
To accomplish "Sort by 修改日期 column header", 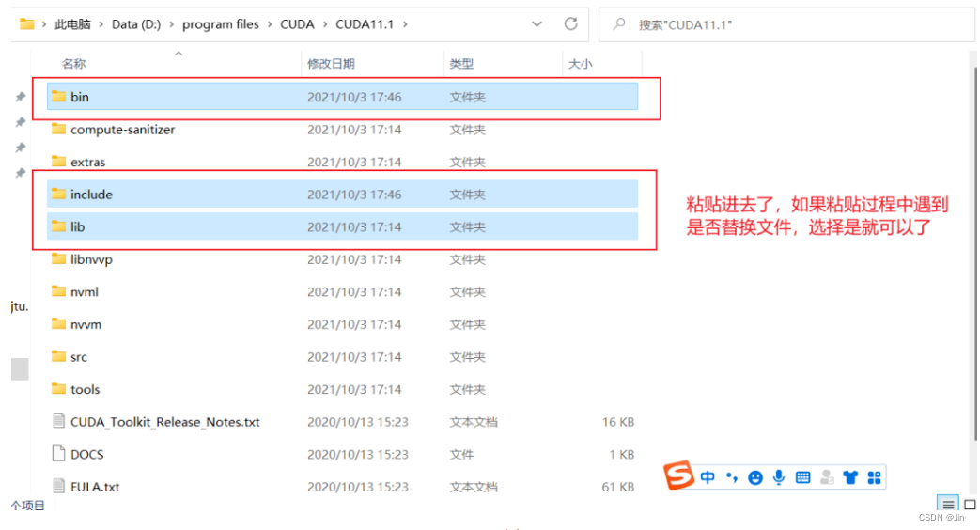I will [x=332, y=63].
